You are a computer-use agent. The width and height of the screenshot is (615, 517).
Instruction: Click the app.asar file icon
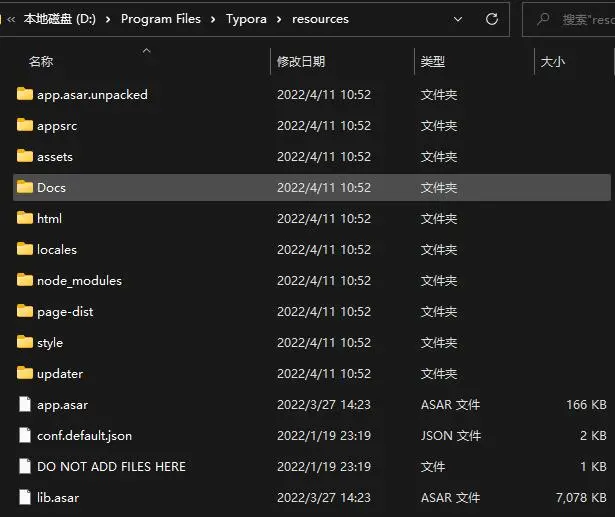[25, 404]
